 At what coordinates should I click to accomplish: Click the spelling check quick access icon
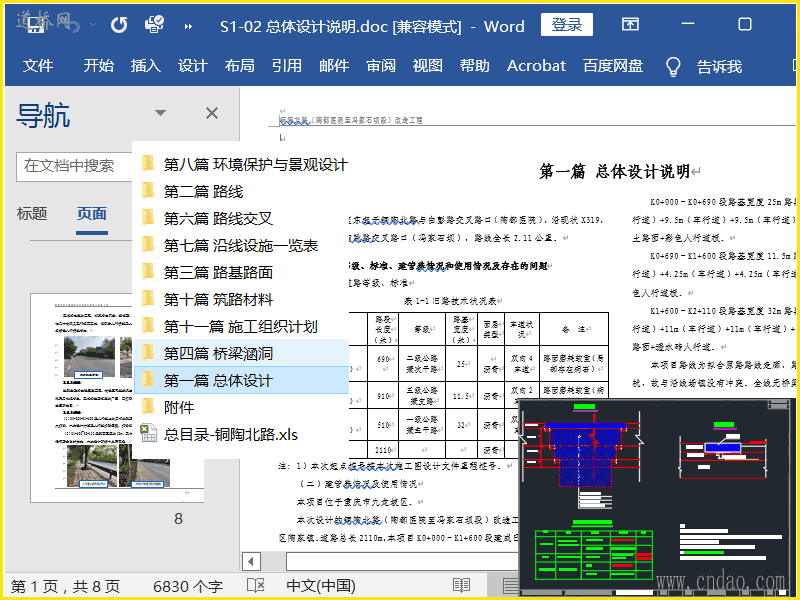[x=154, y=24]
